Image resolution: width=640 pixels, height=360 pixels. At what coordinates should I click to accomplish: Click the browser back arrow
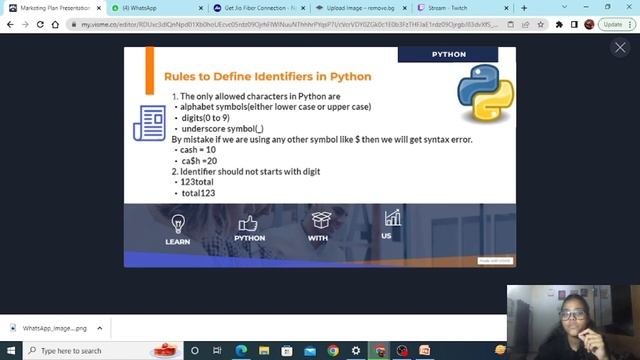pyautogui.click(x=10, y=24)
